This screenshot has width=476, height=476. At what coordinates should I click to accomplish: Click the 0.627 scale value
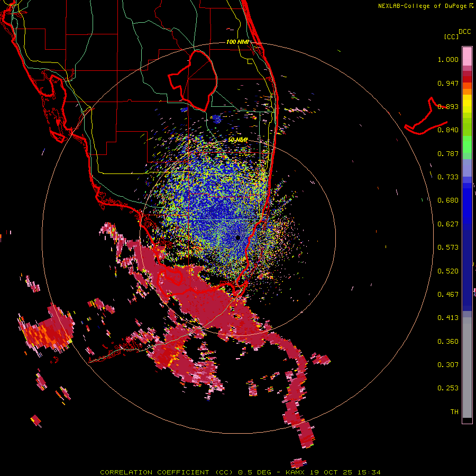coord(448,224)
